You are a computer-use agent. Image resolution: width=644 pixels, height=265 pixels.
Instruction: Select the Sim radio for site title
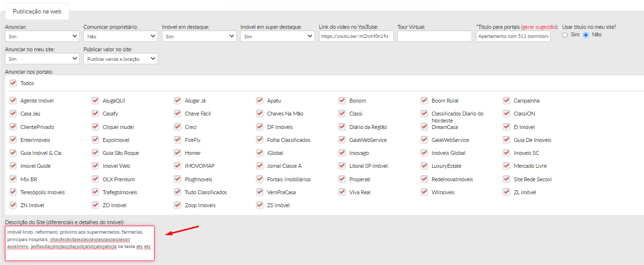(565, 35)
